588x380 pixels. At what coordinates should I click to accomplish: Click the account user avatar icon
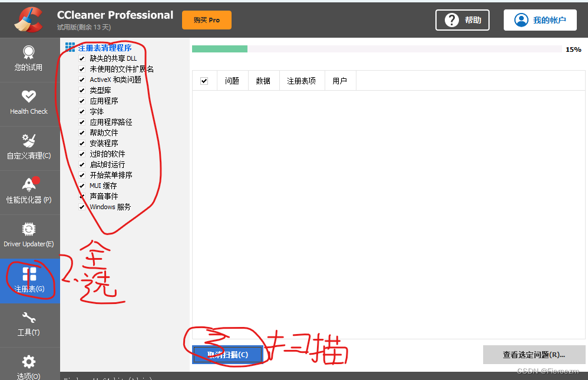[521, 20]
